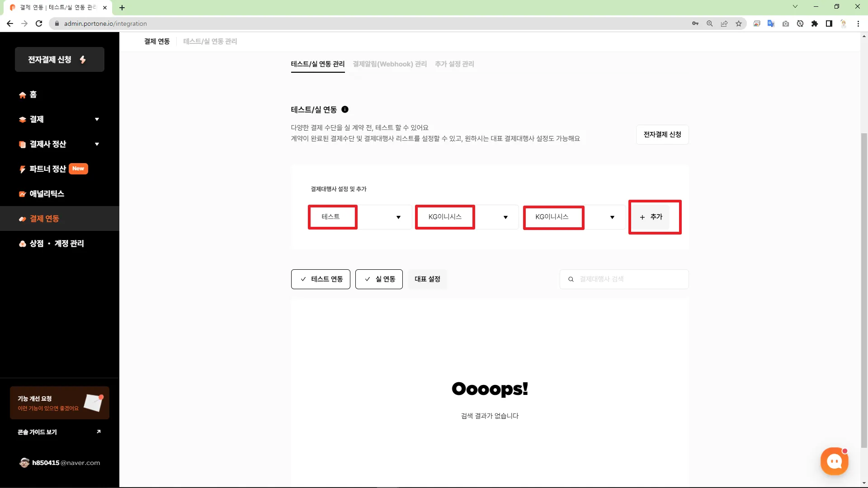The width and height of the screenshot is (868, 488).
Task: Click the 홈 home icon in sidebar
Action: coord(23,95)
